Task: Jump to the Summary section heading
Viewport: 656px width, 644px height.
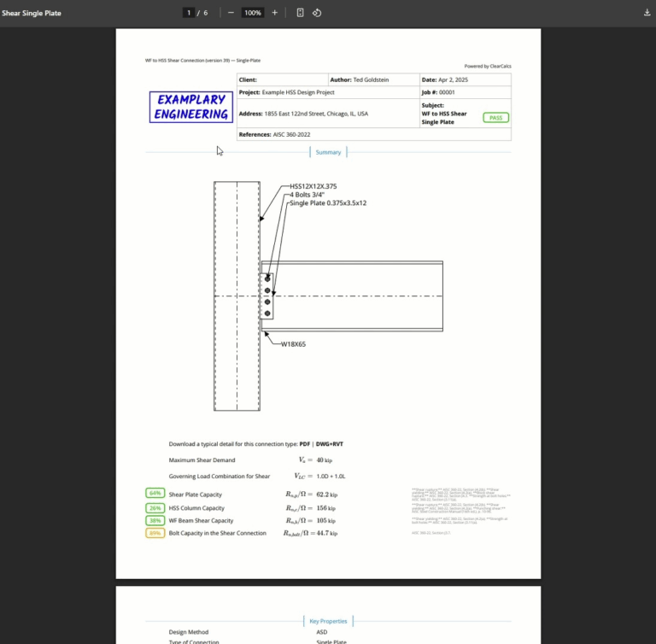Action: (328, 152)
